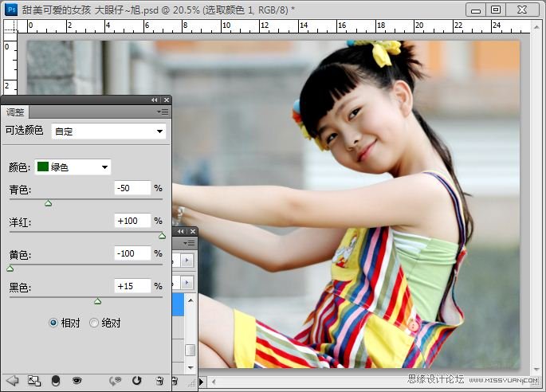Click the 青色 value field
The height and width of the screenshot is (392, 546).
(x=132, y=188)
